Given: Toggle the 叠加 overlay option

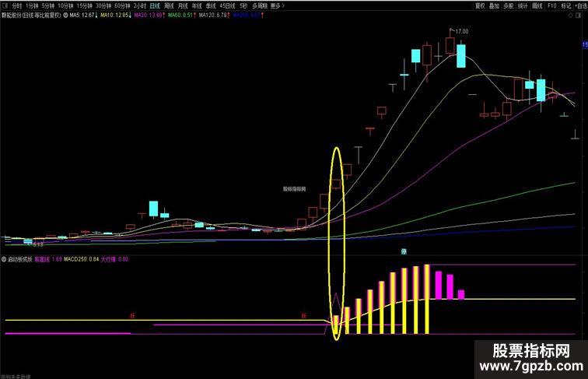Looking at the screenshot, I should coord(494,5).
